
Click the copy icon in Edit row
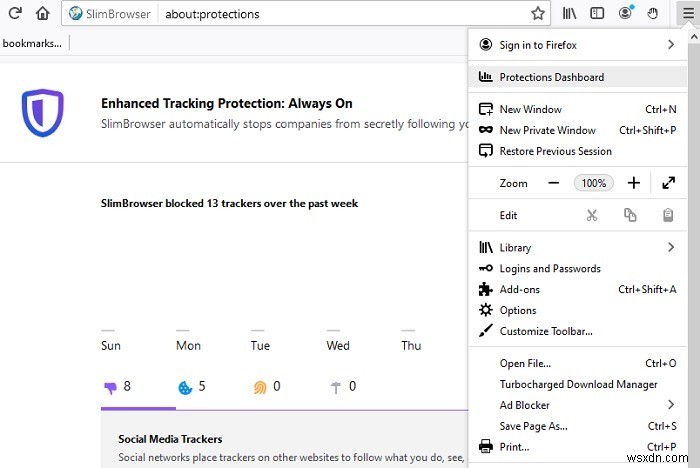[x=630, y=215]
